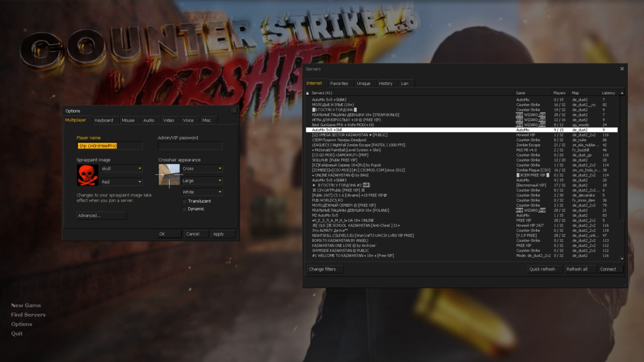Open Find Servers from the main menu

click(28, 315)
